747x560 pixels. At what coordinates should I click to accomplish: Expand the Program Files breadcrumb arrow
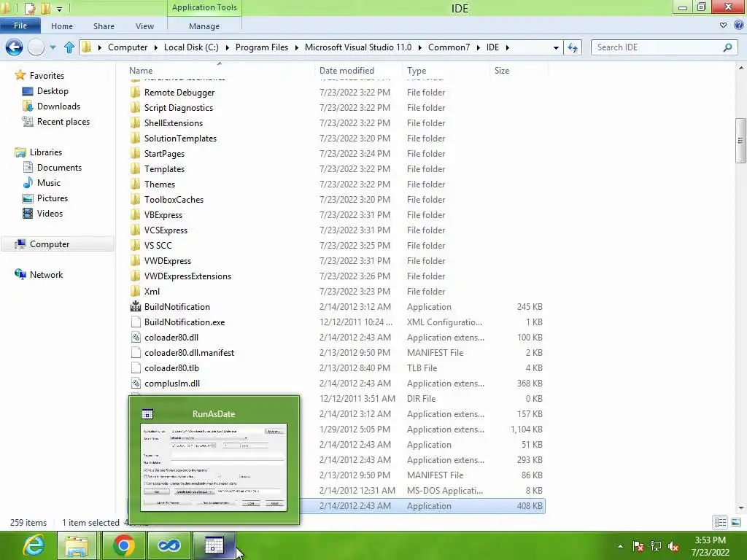point(296,47)
